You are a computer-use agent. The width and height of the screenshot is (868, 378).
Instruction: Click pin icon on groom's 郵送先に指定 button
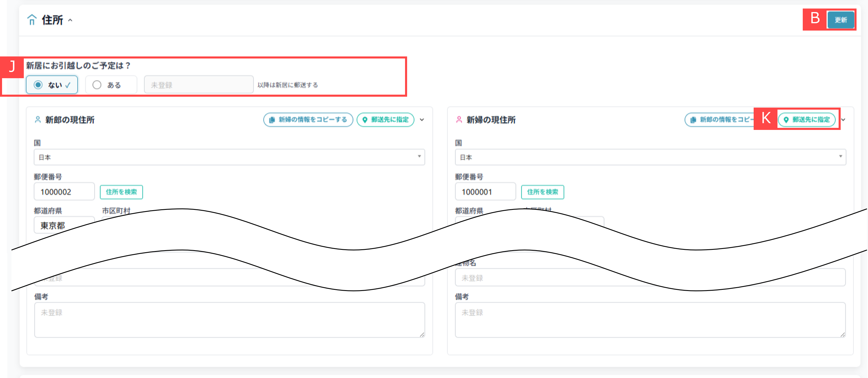click(x=364, y=120)
